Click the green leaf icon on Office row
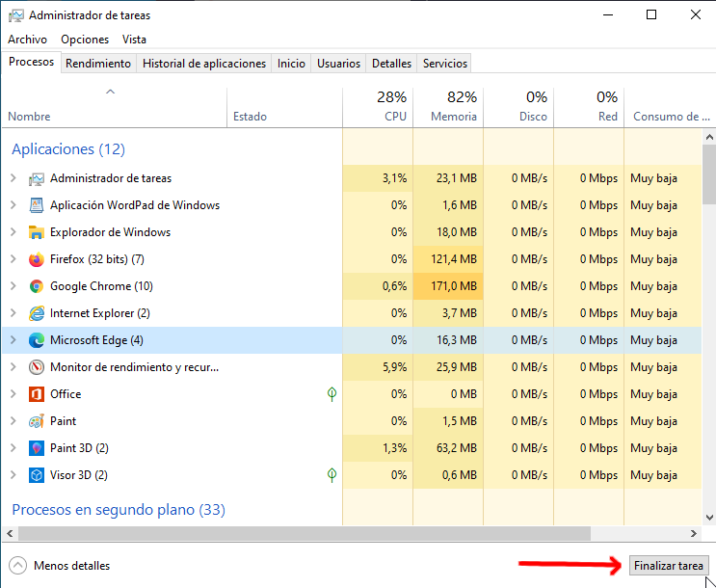This screenshot has height=588, width=716. pos(331,394)
